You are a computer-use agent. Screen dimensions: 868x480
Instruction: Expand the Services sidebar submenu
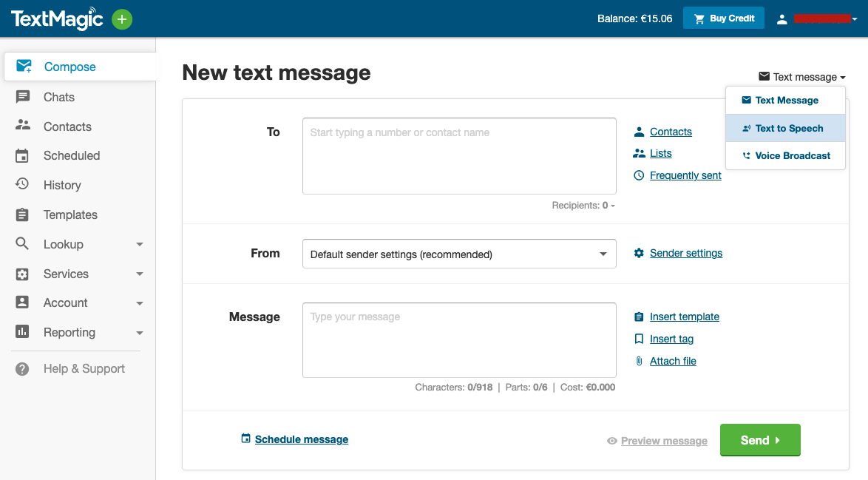[140, 274]
